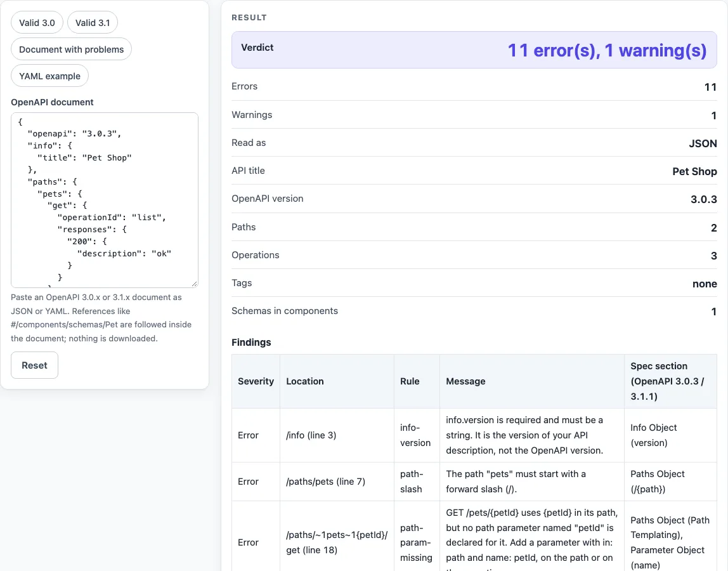Click the 'path-slash' rule cell

[417, 482]
